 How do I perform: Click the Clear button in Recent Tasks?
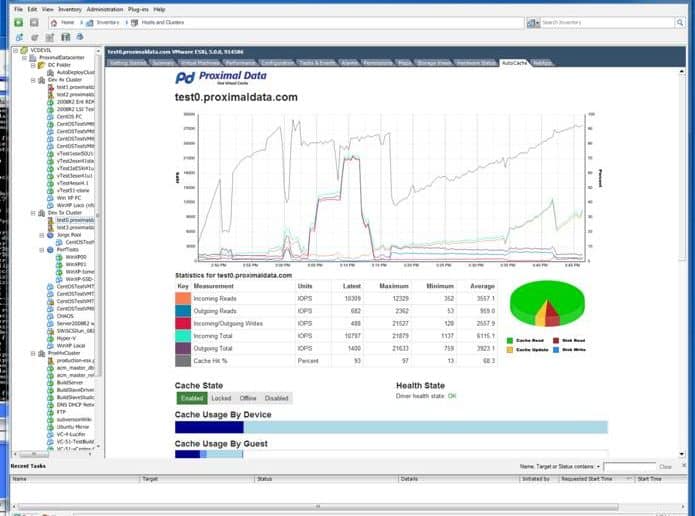tap(665, 467)
